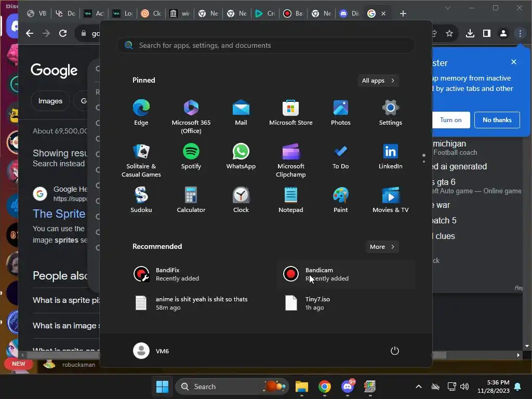Image resolution: width=532 pixels, height=399 pixels.
Task: Click Turn on in memory saver popup
Action: click(x=450, y=120)
